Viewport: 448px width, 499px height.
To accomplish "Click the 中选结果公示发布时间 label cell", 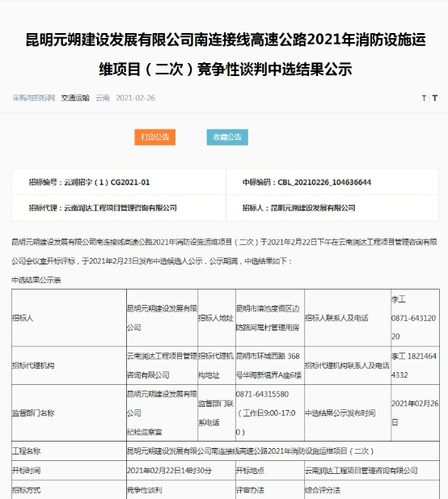I will 348,413.
